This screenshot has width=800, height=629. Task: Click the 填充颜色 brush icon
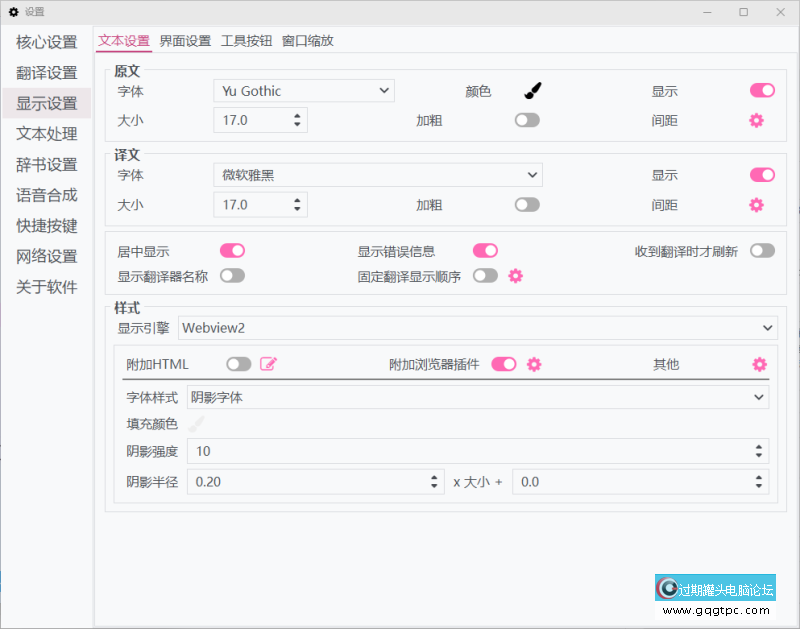[x=196, y=424]
